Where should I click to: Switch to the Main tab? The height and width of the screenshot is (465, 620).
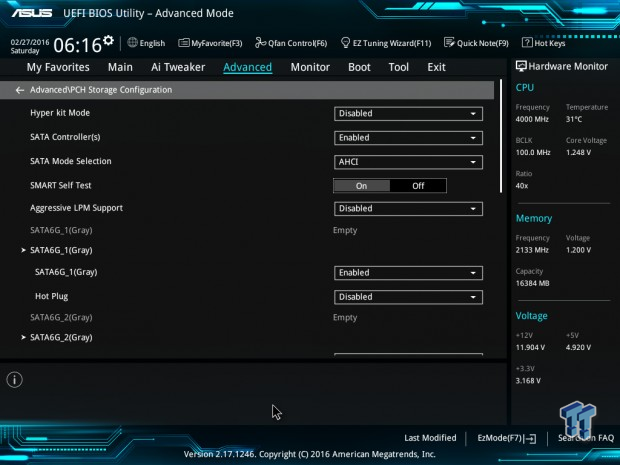(x=120, y=67)
